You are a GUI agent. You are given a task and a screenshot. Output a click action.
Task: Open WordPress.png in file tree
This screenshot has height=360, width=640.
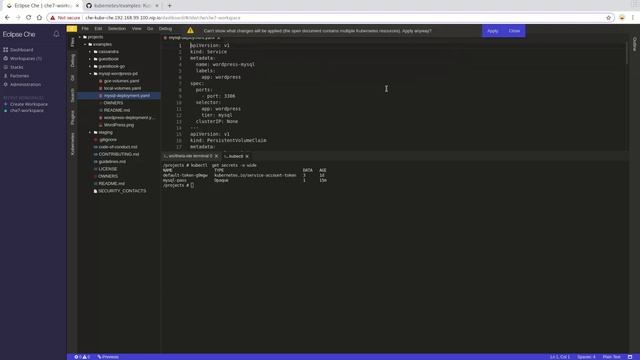pyautogui.click(x=119, y=125)
